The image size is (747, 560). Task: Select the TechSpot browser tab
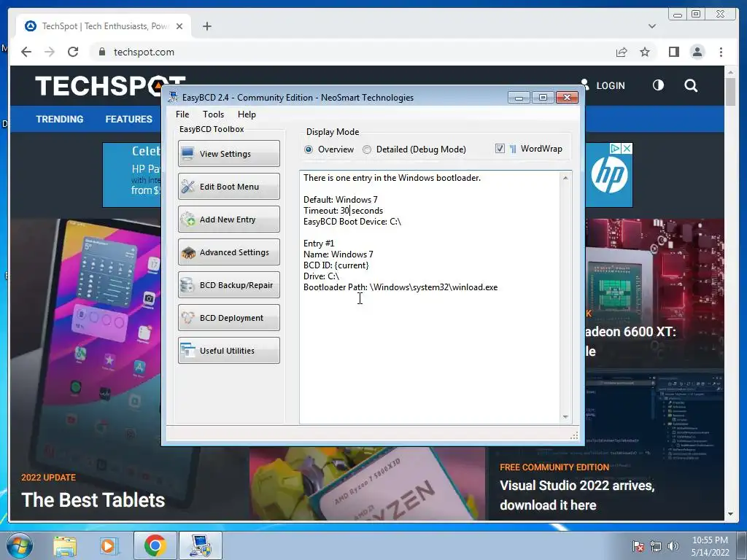104,26
